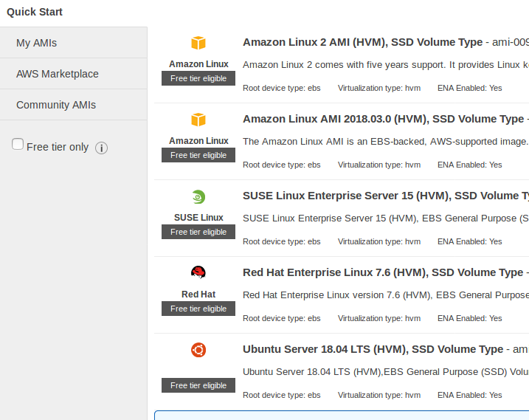Click SUSE Linux Enterprise Server 15 EBS General Purpose description
This screenshot has height=420, width=529.
pyautogui.click(x=386, y=218)
